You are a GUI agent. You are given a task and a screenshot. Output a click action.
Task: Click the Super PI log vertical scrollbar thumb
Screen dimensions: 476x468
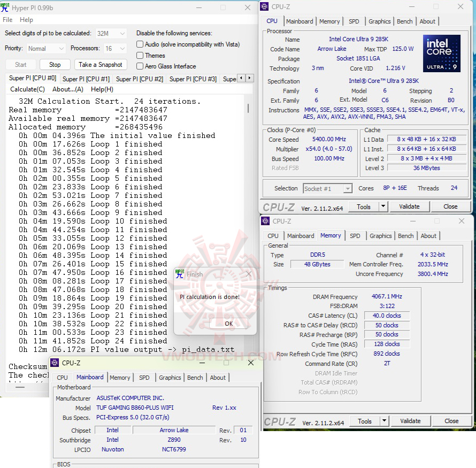click(x=248, y=108)
